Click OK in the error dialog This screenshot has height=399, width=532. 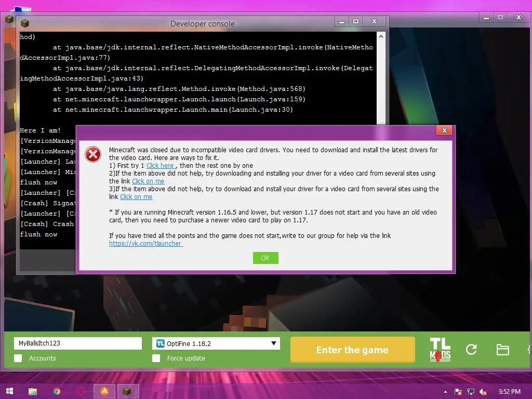265,258
